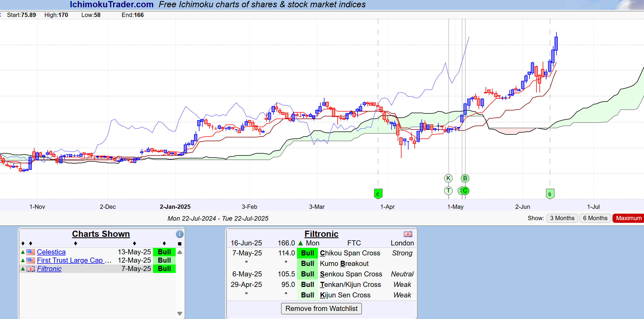Open First Trust Large Cap link
Viewport: 644px width, 319px height.
pyautogui.click(x=74, y=260)
